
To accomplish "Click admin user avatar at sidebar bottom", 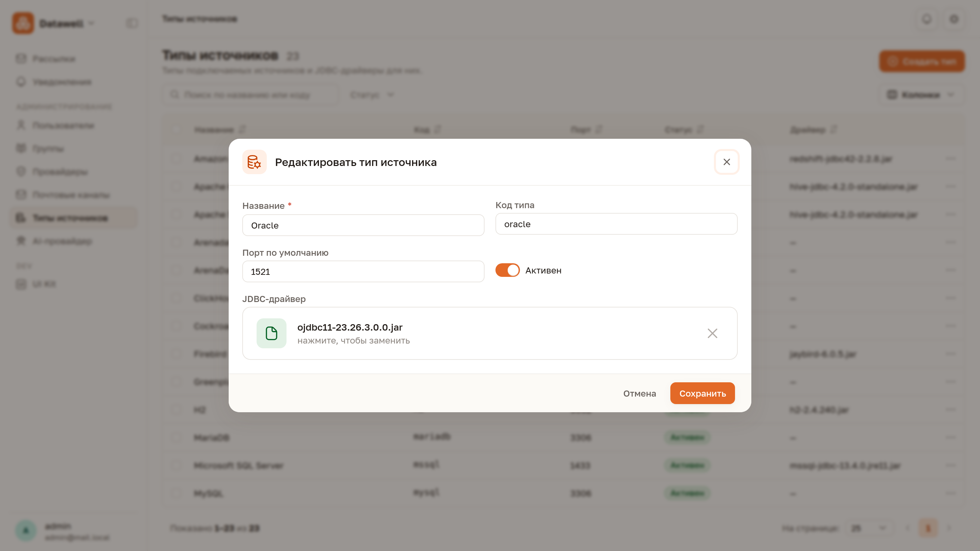I will click(x=26, y=531).
